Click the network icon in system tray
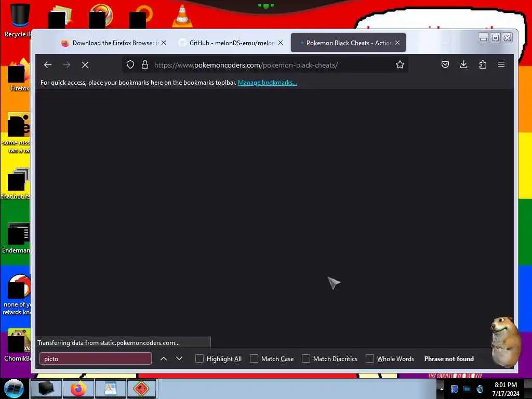Screen dimensions: 532x399 pos(467,389)
